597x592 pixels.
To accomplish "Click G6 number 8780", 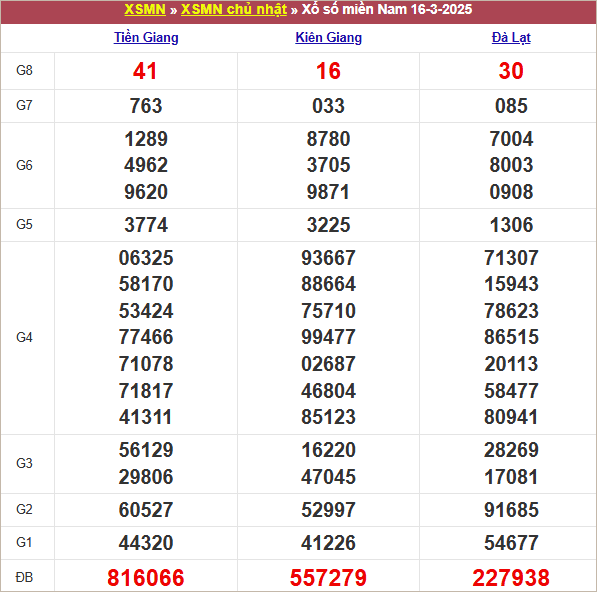I will (x=328, y=139).
